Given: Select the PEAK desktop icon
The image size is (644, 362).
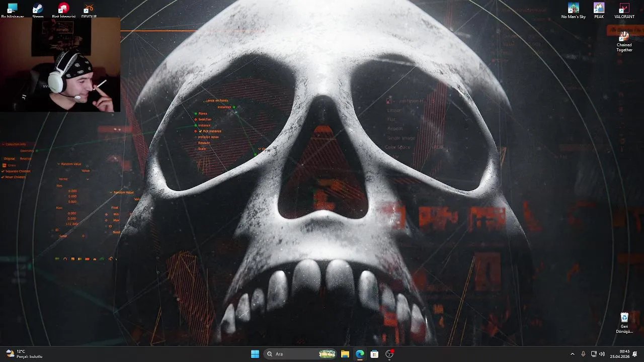Looking at the screenshot, I should pos(599,11).
